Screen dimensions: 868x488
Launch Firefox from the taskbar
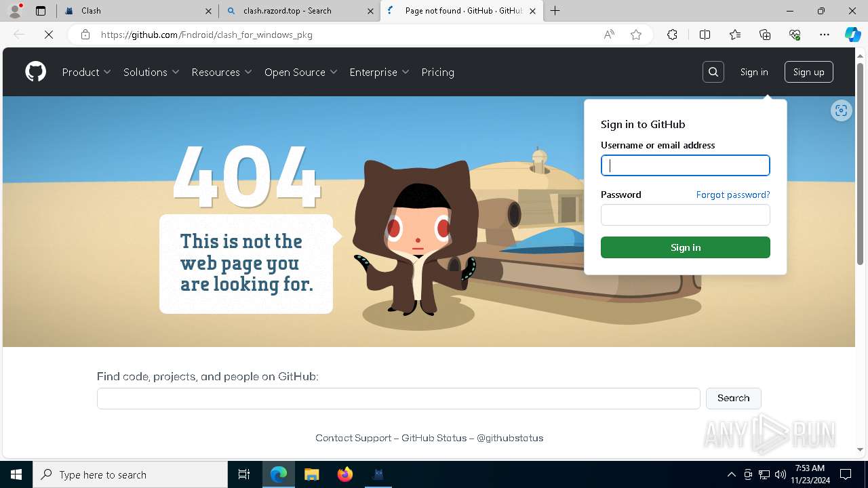(x=345, y=474)
